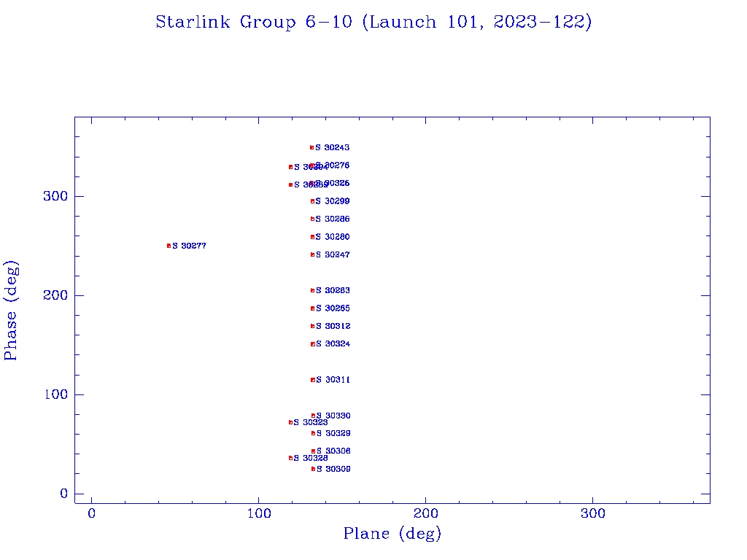
Task: Click the 'S 30312' satellite label
Action: tap(333, 326)
